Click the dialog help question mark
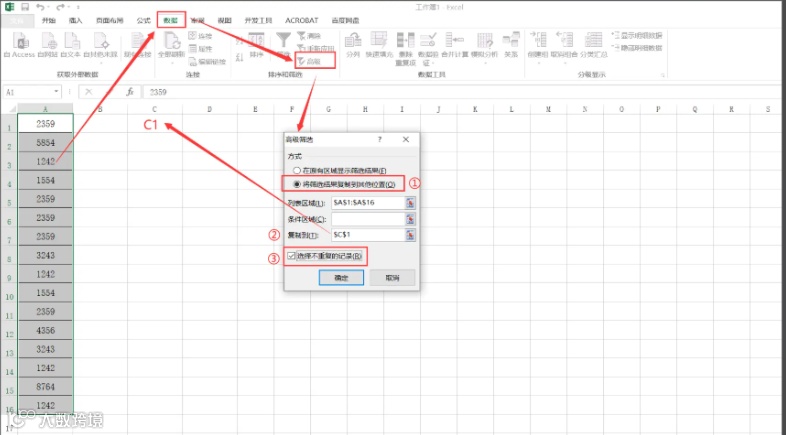The width and height of the screenshot is (786, 435). pyautogui.click(x=379, y=139)
